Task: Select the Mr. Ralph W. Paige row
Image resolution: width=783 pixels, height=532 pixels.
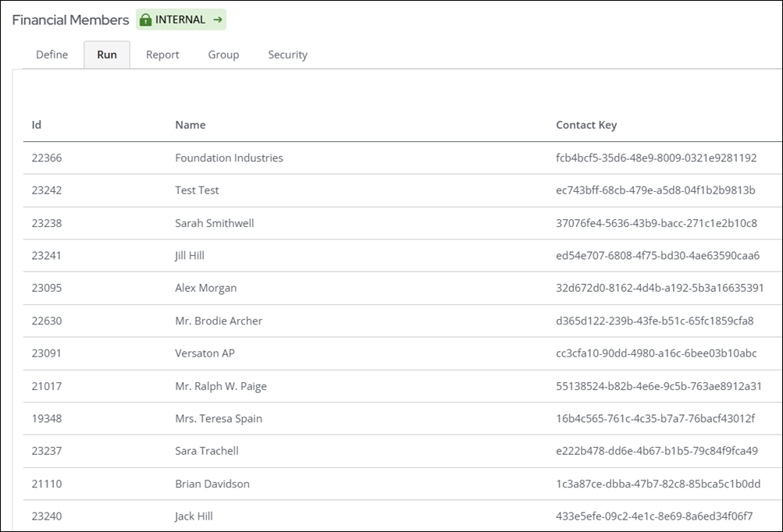Action: pos(221,386)
